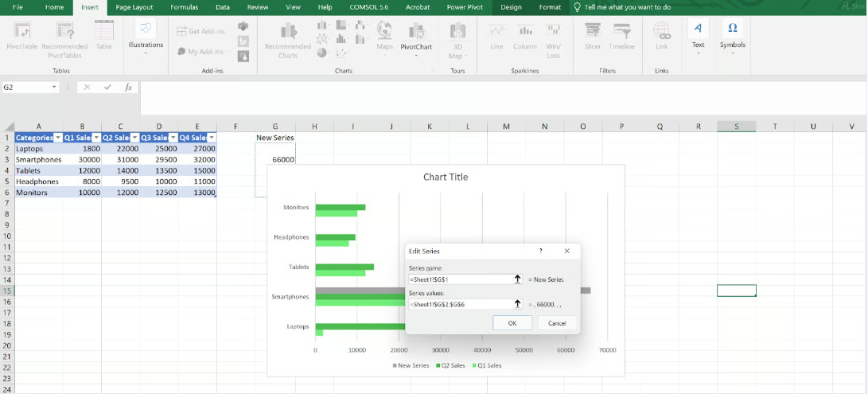This screenshot has width=868, height=394.
Task: Switch to the Formulas ribbon tab
Action: [184, 6]
